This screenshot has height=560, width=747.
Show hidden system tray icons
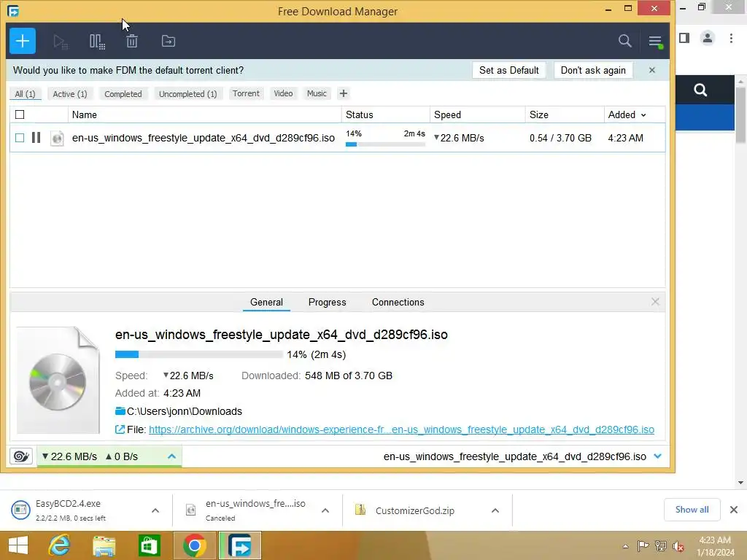pos(625,546)
